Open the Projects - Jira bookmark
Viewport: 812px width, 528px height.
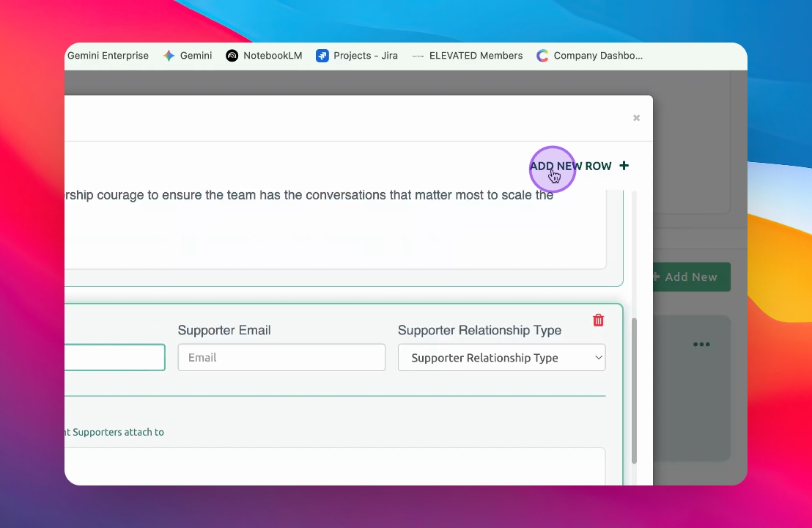click(357, 56)
